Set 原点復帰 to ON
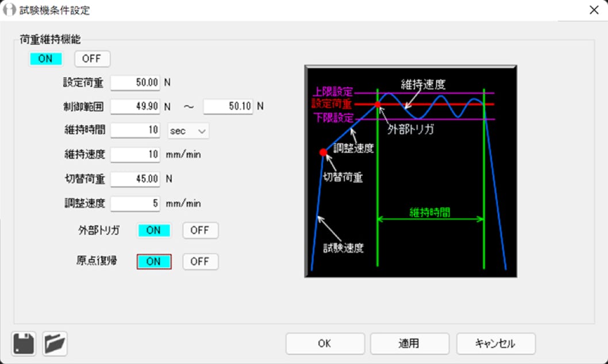 (153, 261)
